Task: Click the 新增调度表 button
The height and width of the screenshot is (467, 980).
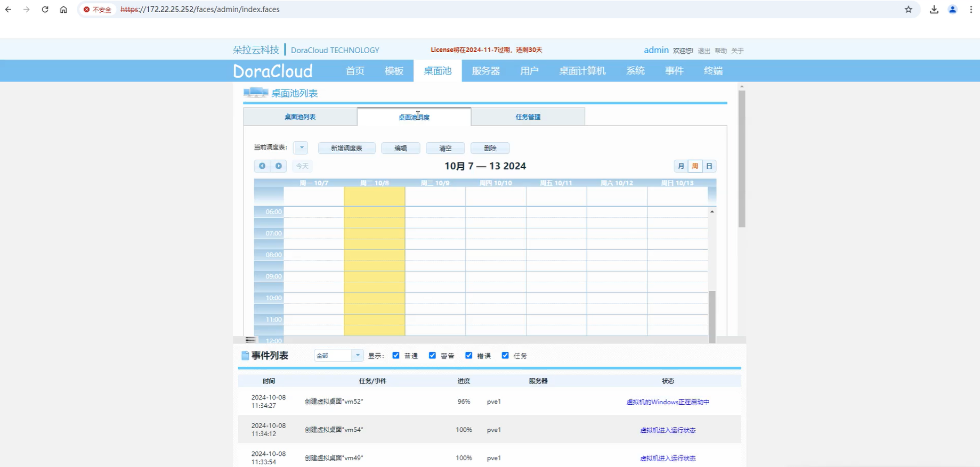Action: (347, 148)
